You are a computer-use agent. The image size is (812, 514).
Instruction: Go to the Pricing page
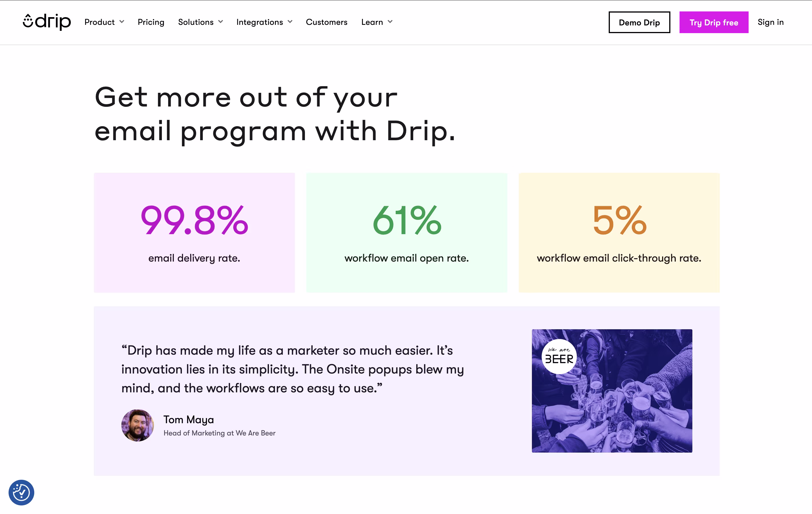pyautogui.click(x=151, y=22)
